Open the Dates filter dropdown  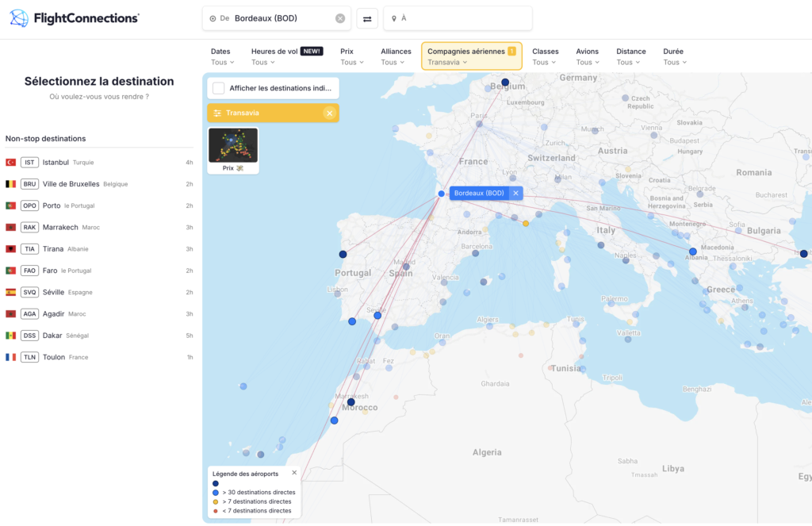coord(222,56)
